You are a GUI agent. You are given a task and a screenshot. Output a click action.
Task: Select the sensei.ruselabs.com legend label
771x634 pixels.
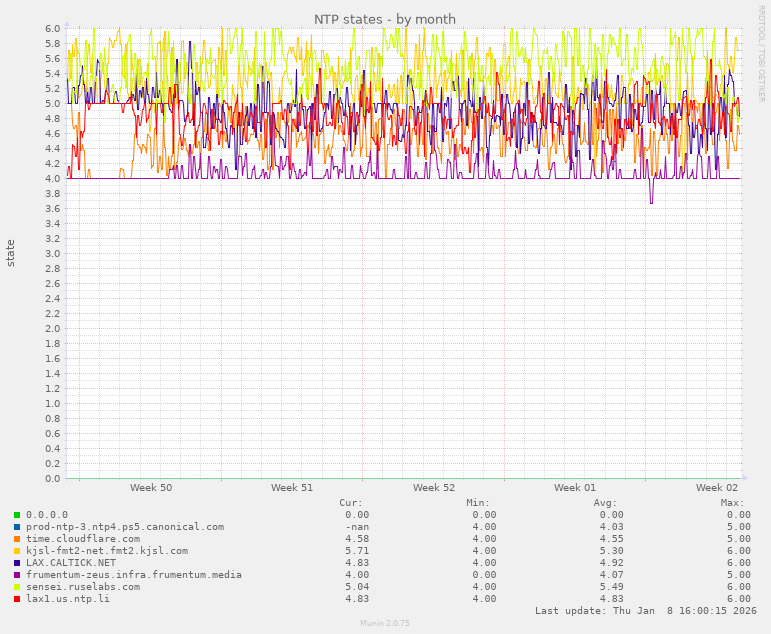click(x=83, y=587)
